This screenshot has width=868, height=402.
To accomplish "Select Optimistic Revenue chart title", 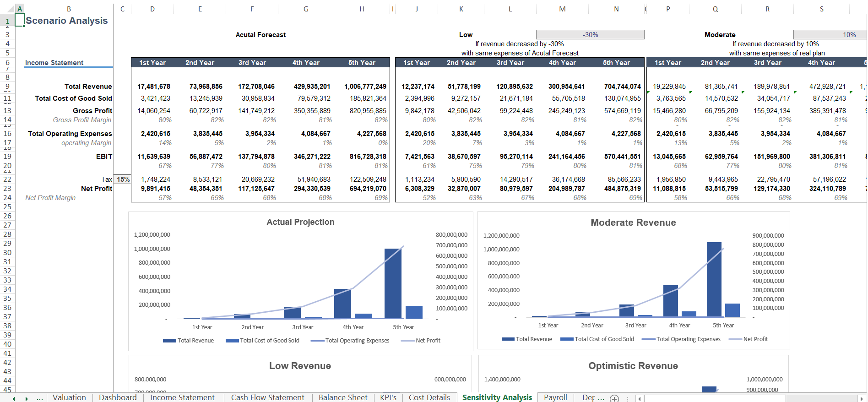I will click(633, 366).
